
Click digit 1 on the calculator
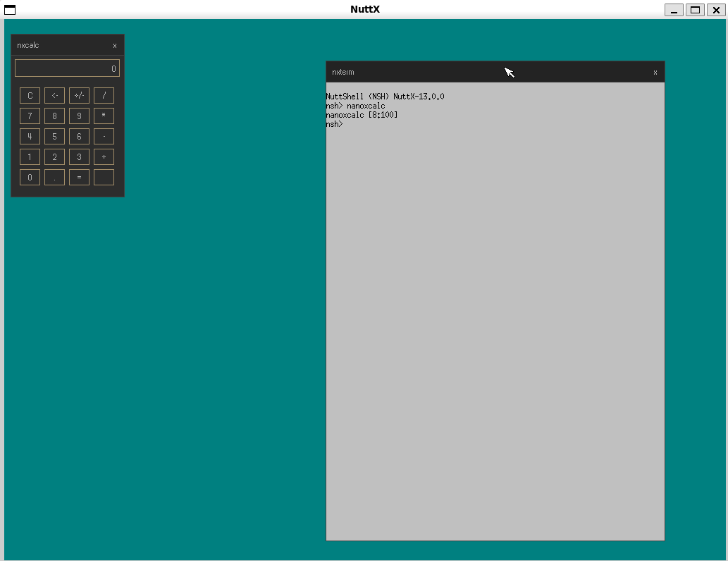(x=30, y=157)
